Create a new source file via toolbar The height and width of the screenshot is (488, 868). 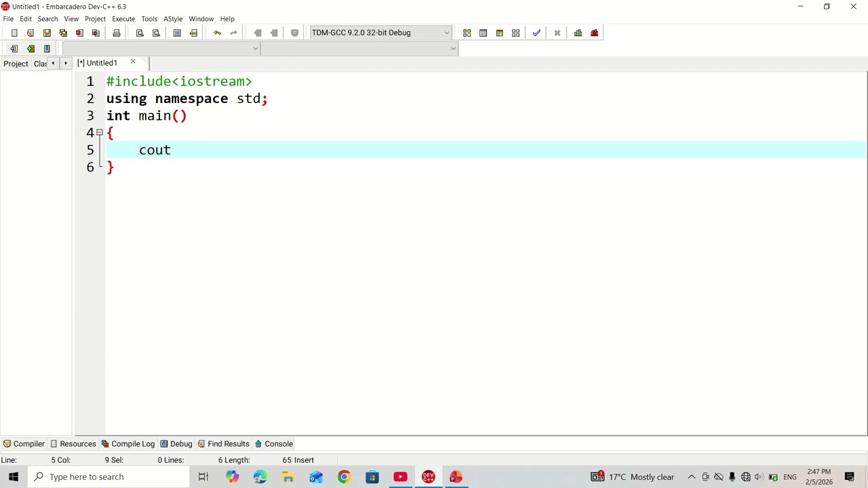click(x=14, y=33)
